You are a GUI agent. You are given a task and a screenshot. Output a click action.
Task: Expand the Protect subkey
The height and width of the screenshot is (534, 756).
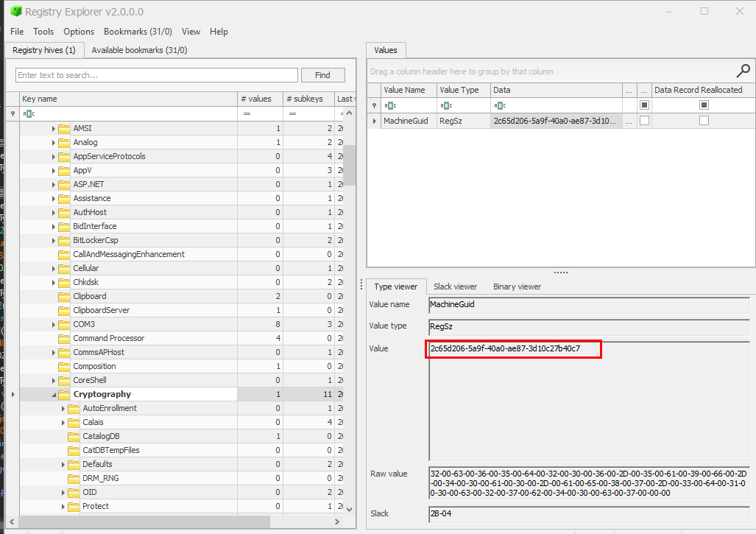(63, 507)
